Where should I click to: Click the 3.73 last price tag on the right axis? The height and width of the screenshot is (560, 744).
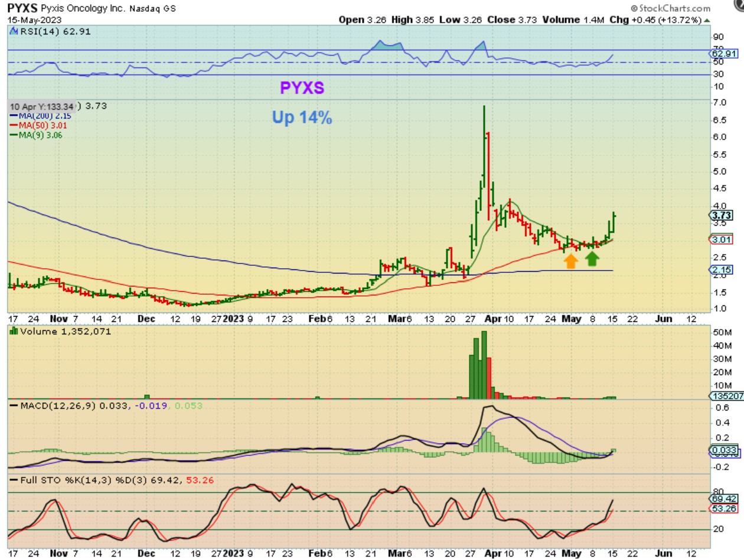point(722,216)
